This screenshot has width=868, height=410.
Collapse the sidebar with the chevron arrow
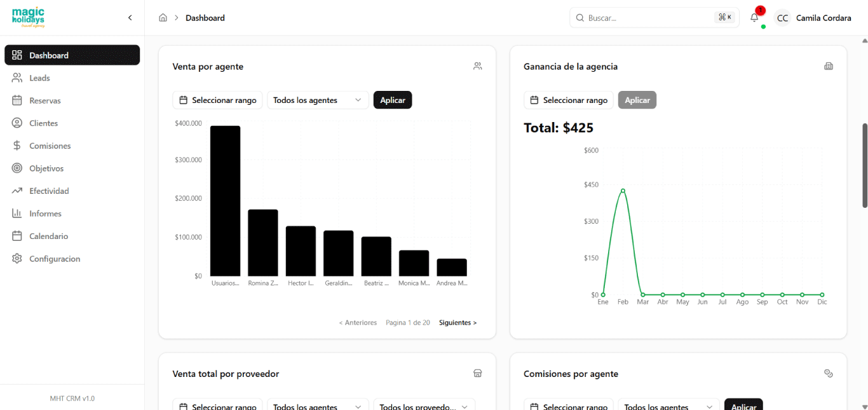[x=130, y=18]
